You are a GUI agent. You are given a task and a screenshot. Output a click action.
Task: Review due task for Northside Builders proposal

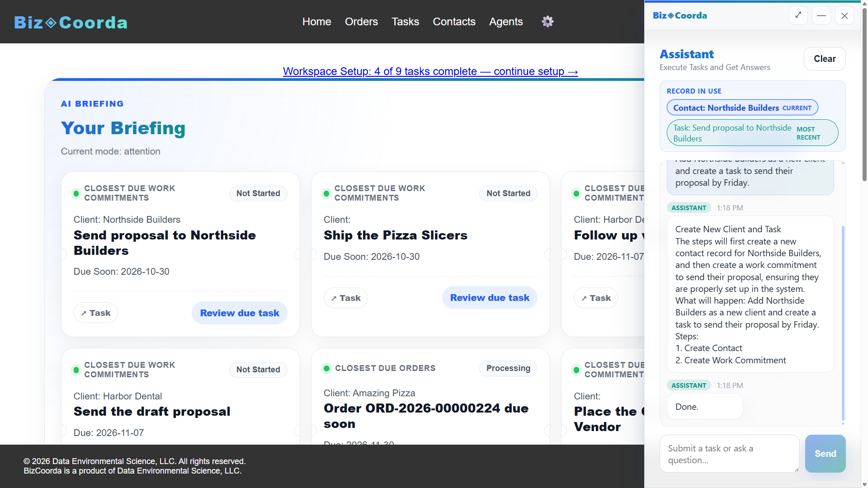(240, 313)
